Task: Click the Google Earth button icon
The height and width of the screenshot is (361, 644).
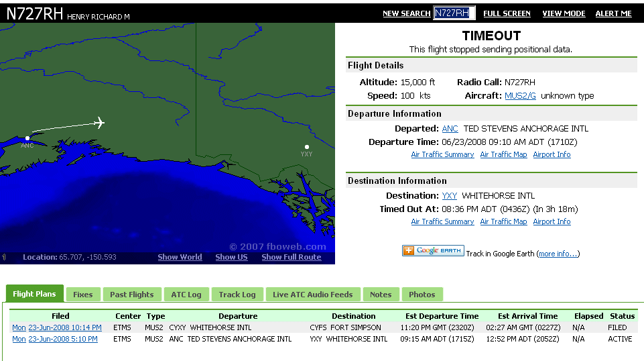Action: pos(433,250)
